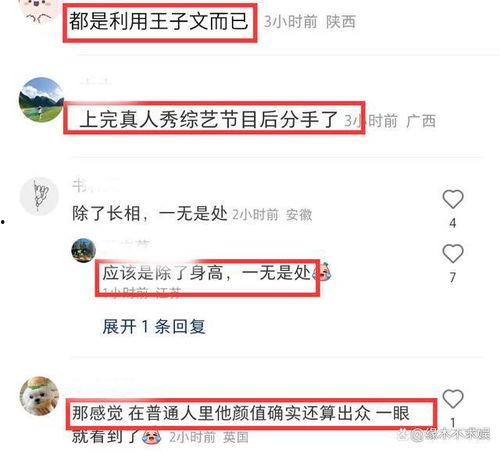Select comment 那感觉 在普通人里他颜值确实还算出众
The height and width of the screenshot is (452, 500).
[x=241, y=424]
